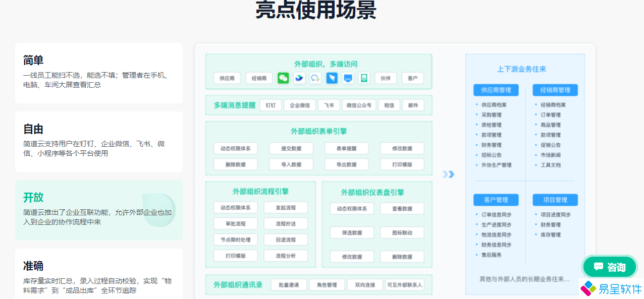Click the 企业微信 message reminder box
This screenshot has width=644, height=299.
300,105
